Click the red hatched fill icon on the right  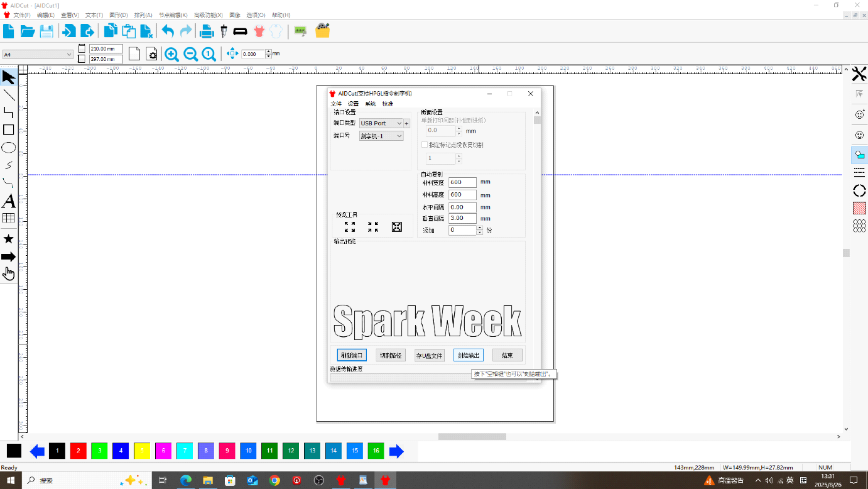click(x=859, y=208)
